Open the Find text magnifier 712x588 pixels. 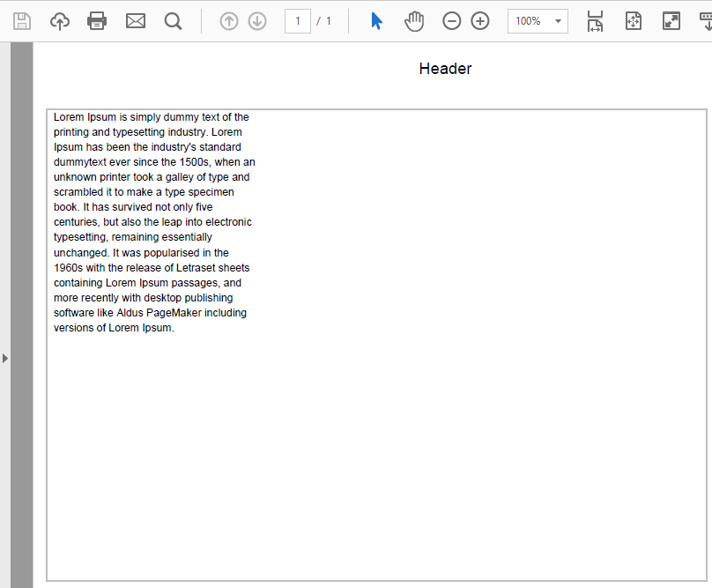pos(173,21)
